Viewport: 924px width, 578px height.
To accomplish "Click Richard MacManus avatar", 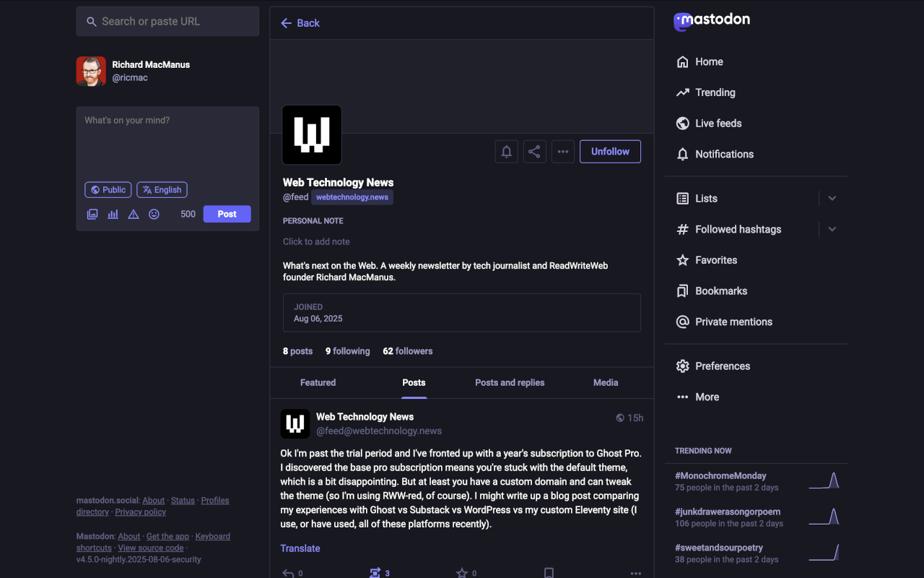I will pyautogui.click(x=91, y=72).
